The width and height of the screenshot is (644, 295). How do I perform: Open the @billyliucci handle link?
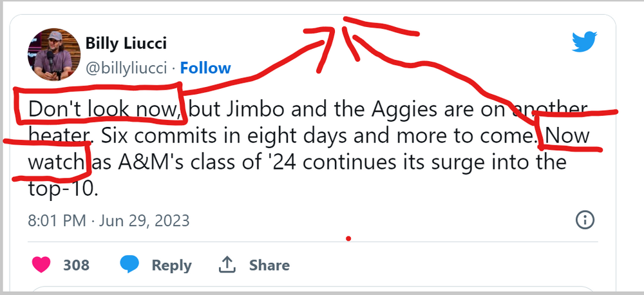(126, 68)
